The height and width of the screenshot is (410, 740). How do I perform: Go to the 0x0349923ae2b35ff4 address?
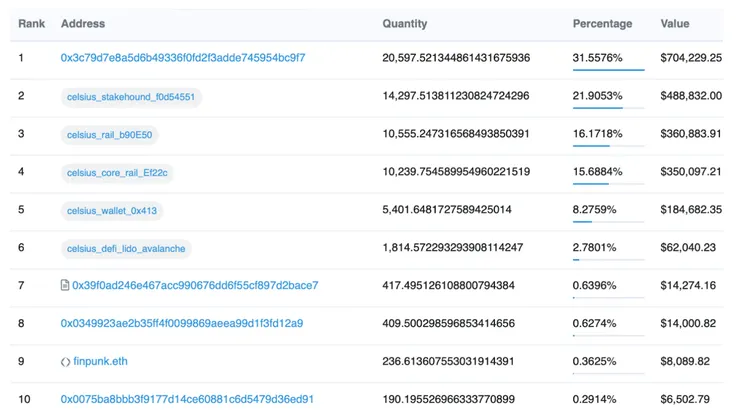[182, 324]
